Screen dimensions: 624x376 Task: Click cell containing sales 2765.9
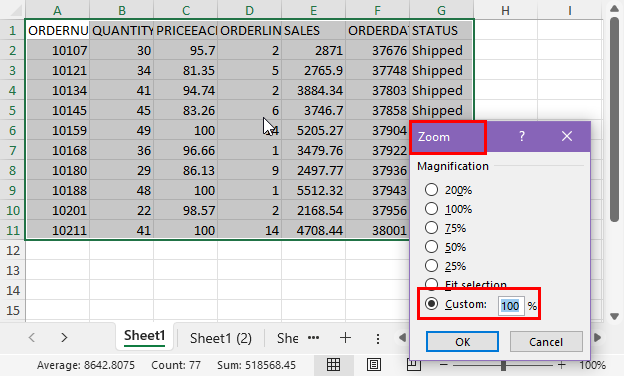point(314,70)
